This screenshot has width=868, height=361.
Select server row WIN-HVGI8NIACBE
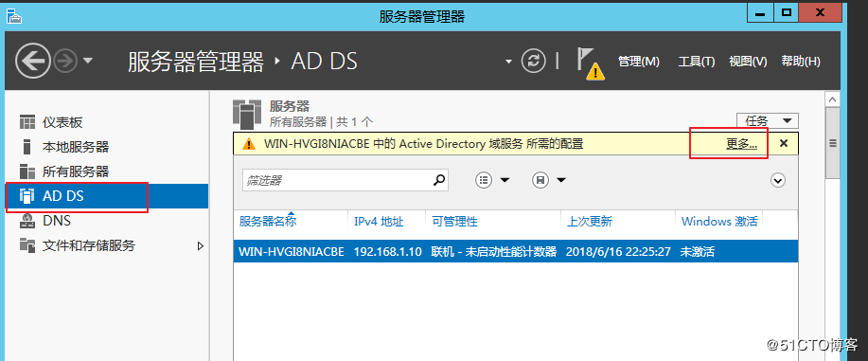click(x=515, y=252)
